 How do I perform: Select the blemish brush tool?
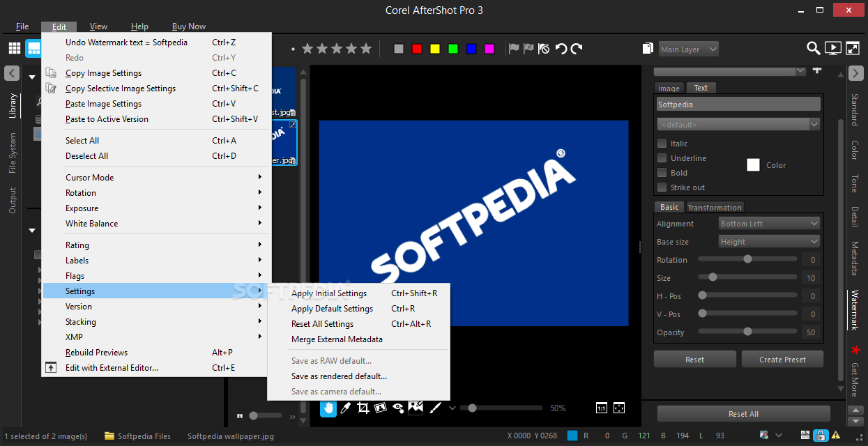(x=434, y=408)
